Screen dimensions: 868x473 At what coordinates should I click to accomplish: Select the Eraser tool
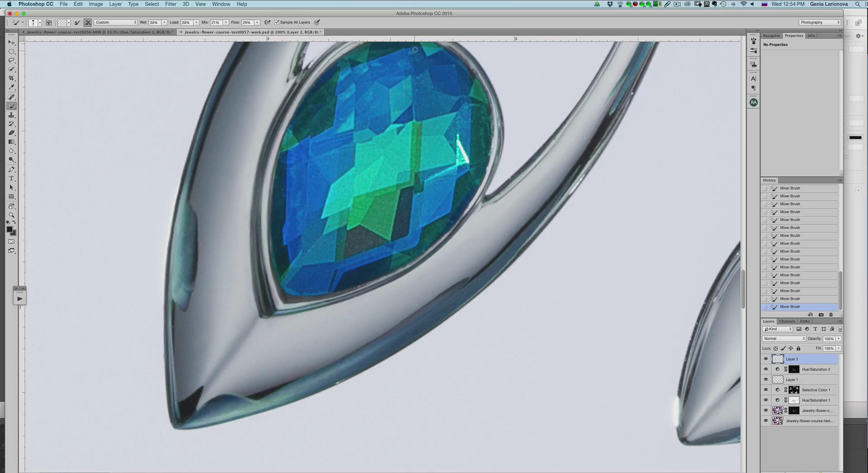click(x=11, y=133)
